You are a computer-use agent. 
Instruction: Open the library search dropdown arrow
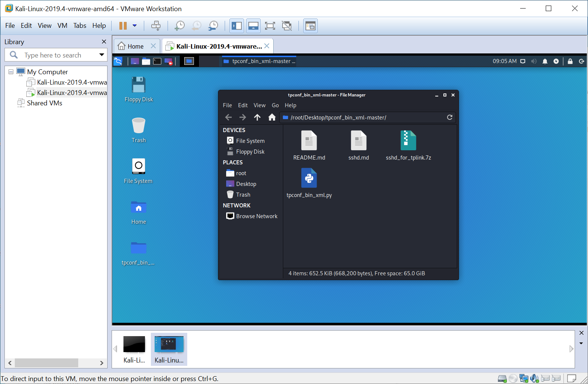coord(102,55)
